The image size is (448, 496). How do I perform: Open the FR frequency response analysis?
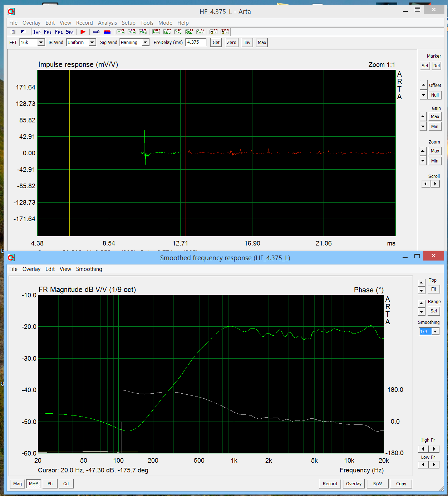(121, 32)
